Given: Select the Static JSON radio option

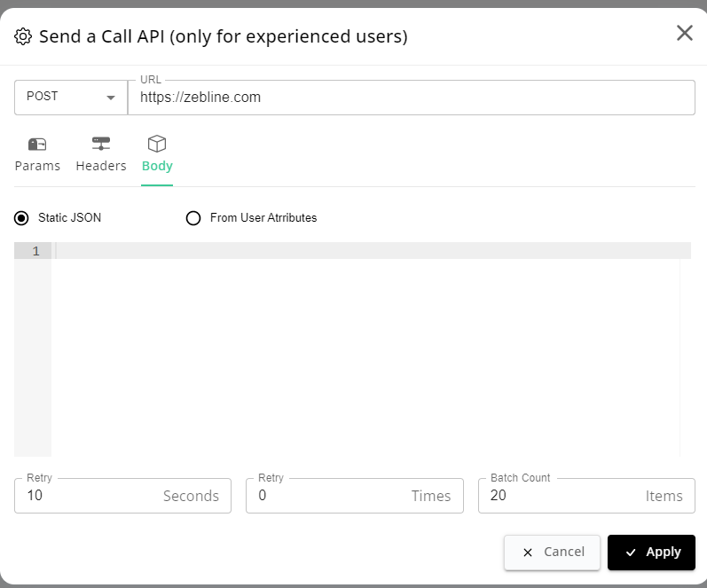Looking at the screenshot, I should pyautogui.click(x=21, y=218).
